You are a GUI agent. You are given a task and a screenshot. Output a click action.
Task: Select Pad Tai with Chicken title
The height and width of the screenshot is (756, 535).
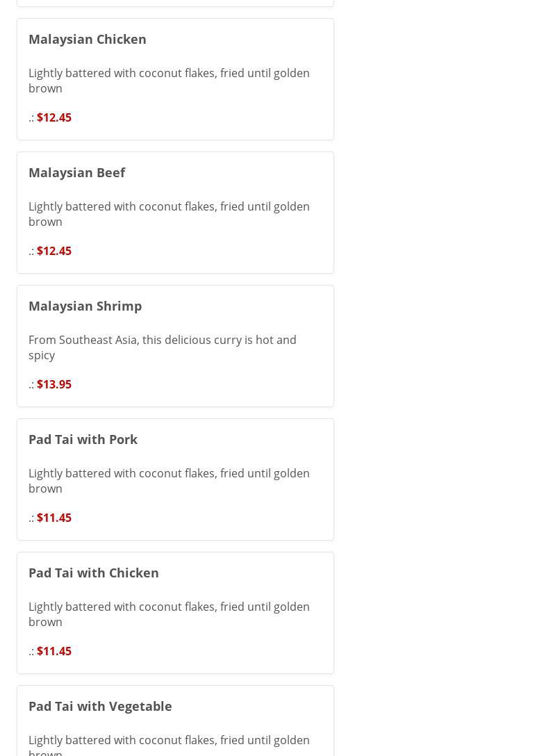point(94,573)
